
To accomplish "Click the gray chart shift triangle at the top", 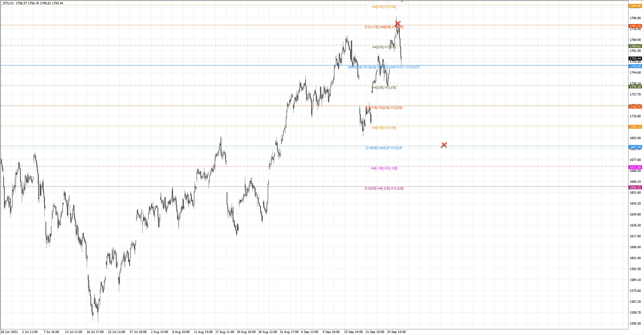I will [402, 2].
